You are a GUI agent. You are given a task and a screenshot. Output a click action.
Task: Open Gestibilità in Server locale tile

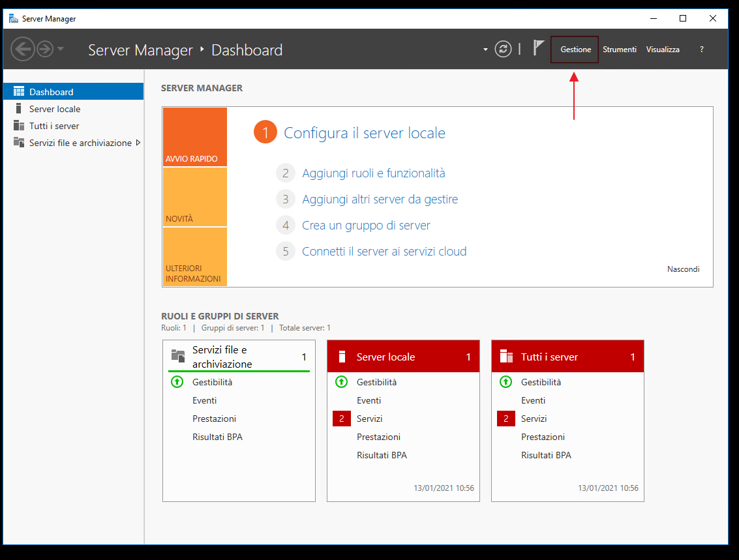[x=376, y=382]
